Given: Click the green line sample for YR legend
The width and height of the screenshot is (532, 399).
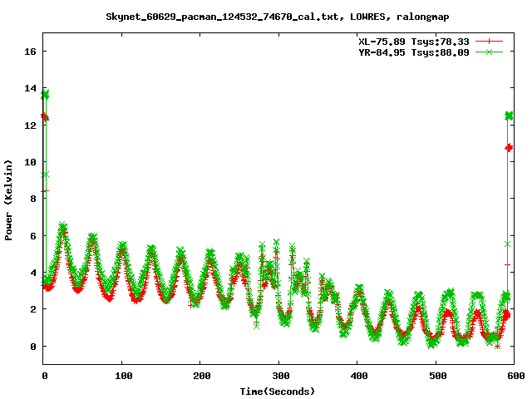Looking at the screenshot, I should (489, 52).
